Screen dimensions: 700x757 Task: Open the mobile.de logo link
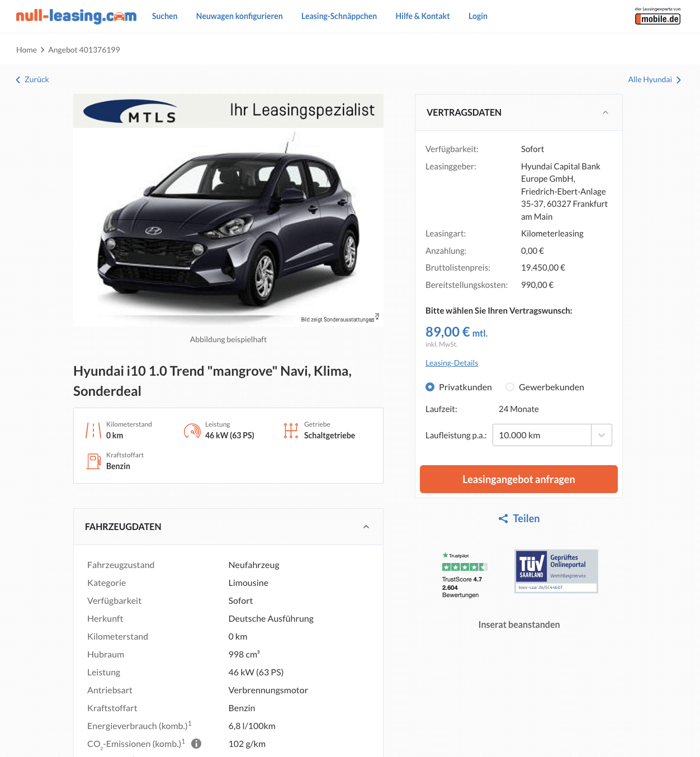point(658,16)
